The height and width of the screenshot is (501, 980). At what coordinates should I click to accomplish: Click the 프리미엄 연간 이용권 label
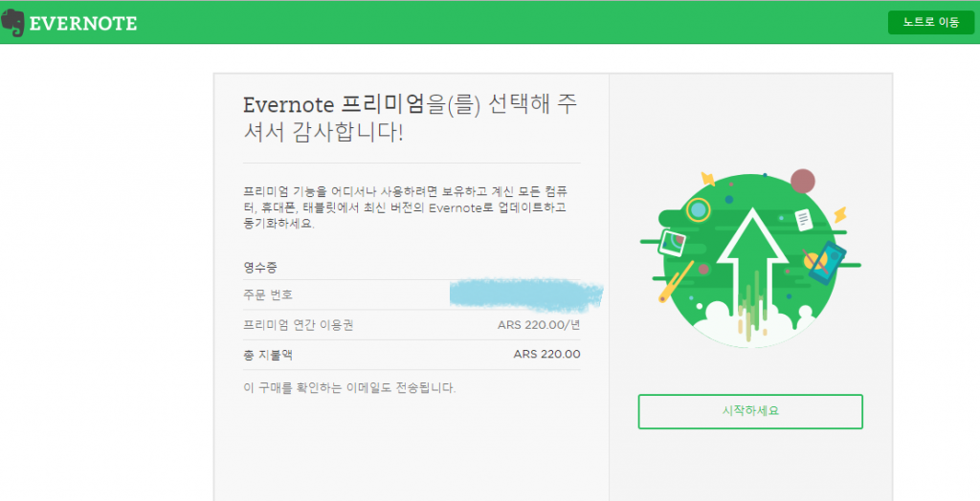(x=299, y=325)
